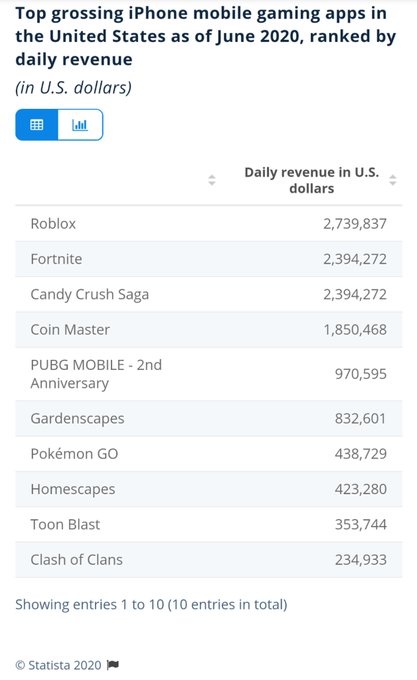
Task: Click the Gardenscapes entry
Action: pyautogui.click(x=77, y=419)
